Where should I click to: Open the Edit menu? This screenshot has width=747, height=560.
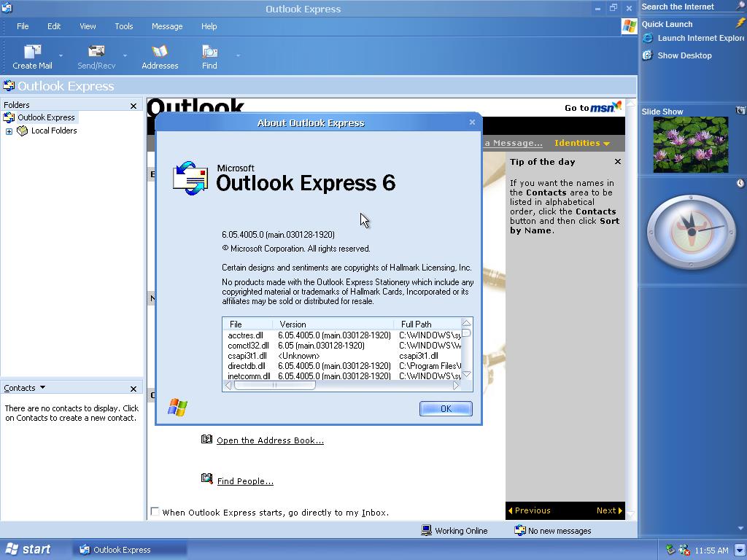point(54,26)
